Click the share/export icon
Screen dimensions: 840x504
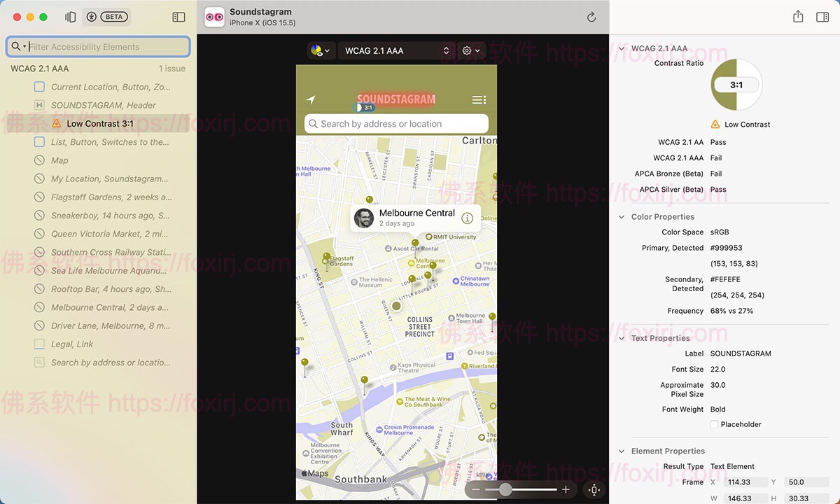tap(798, 17)
